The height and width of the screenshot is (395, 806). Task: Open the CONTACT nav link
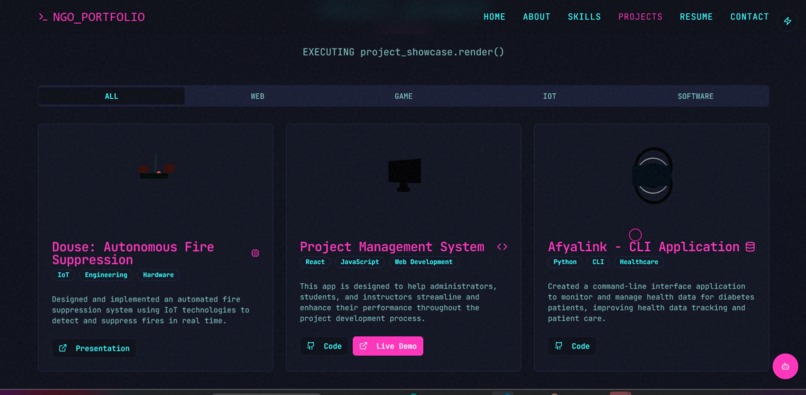(x=749, y=16)
